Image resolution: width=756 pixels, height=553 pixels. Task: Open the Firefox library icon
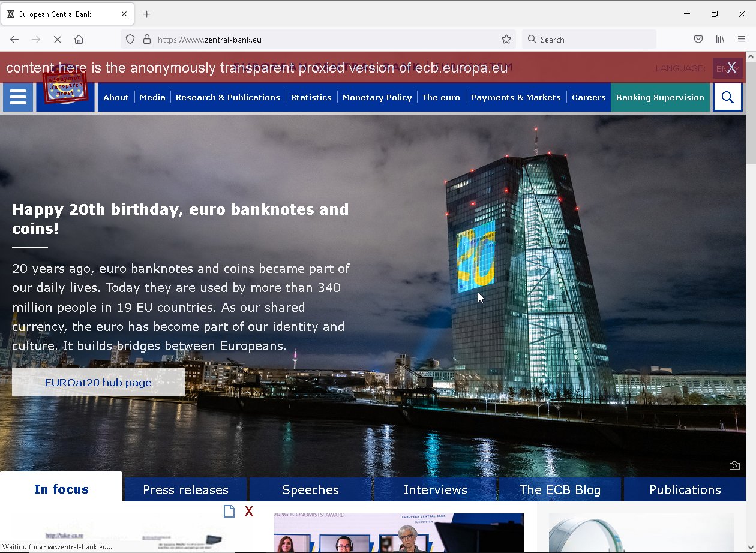tap(720, 40)
